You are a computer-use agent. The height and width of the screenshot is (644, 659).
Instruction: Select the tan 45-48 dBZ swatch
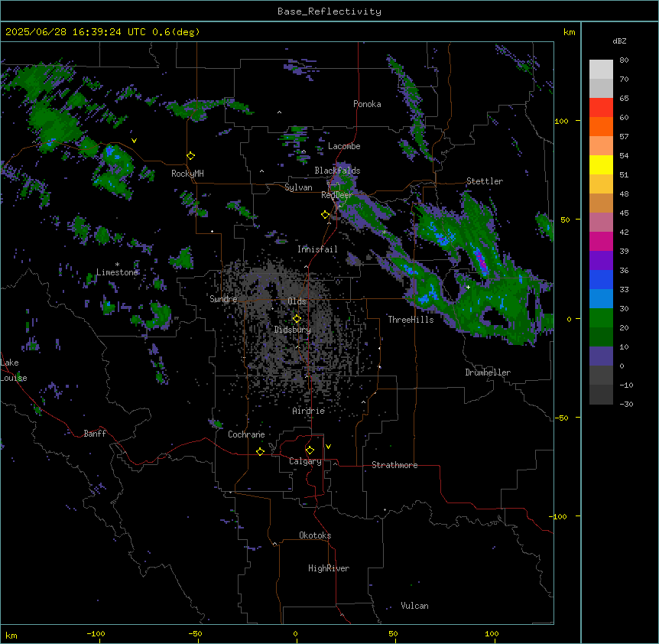point(601,203)
